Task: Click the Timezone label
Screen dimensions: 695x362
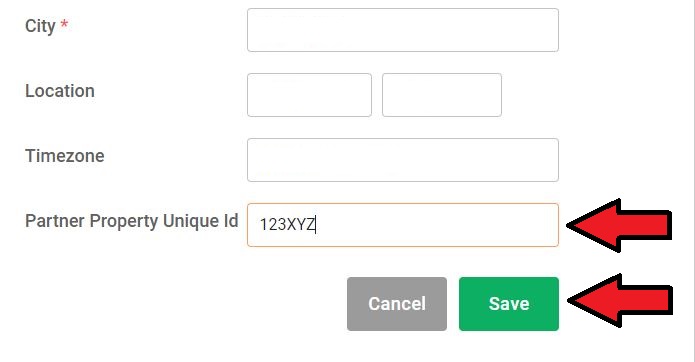Action: [x=65, y=156]
